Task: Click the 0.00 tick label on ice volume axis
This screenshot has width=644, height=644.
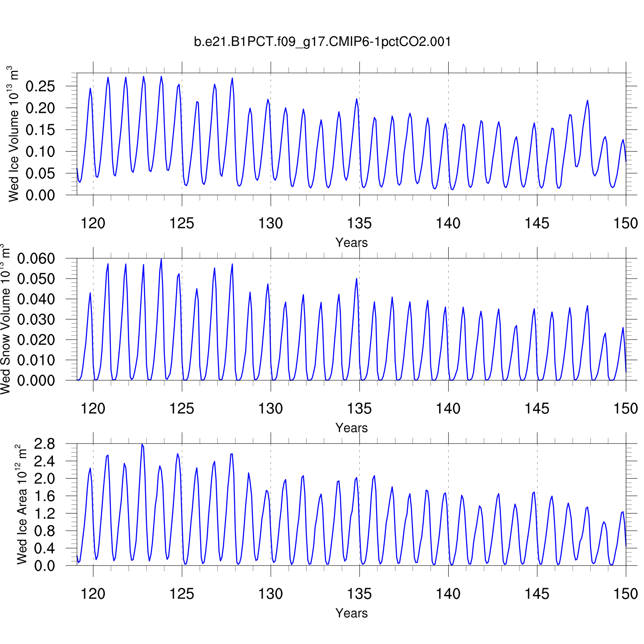Action: pos(40,195)
